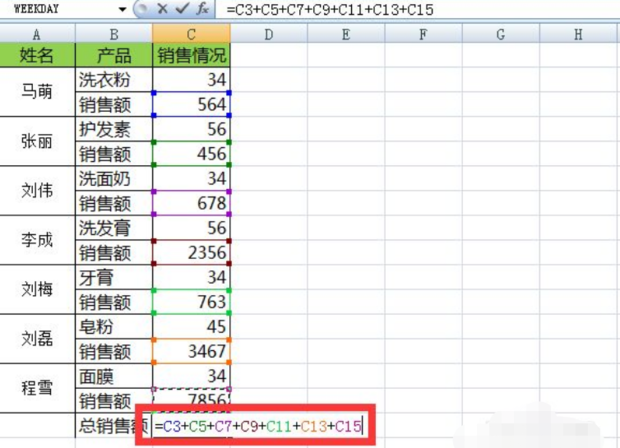Select column G header
620x448 pixels.
click(x=501, y=35)
